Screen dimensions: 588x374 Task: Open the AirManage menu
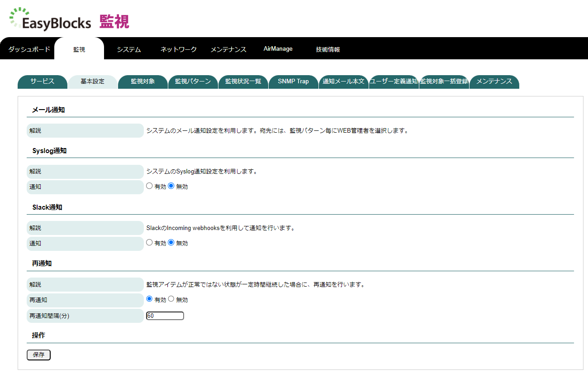coord(278,49)
